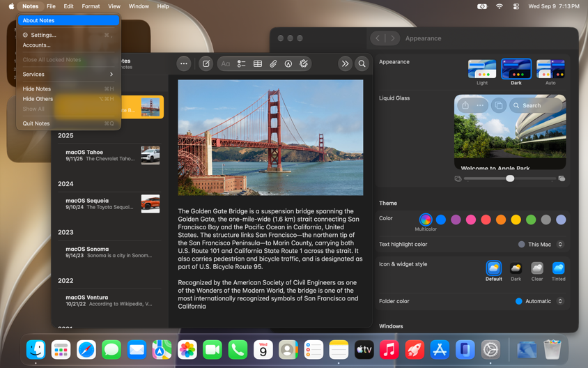
Task: Open the checklist tool in Notes toolbar
Action: pos(242,63)
